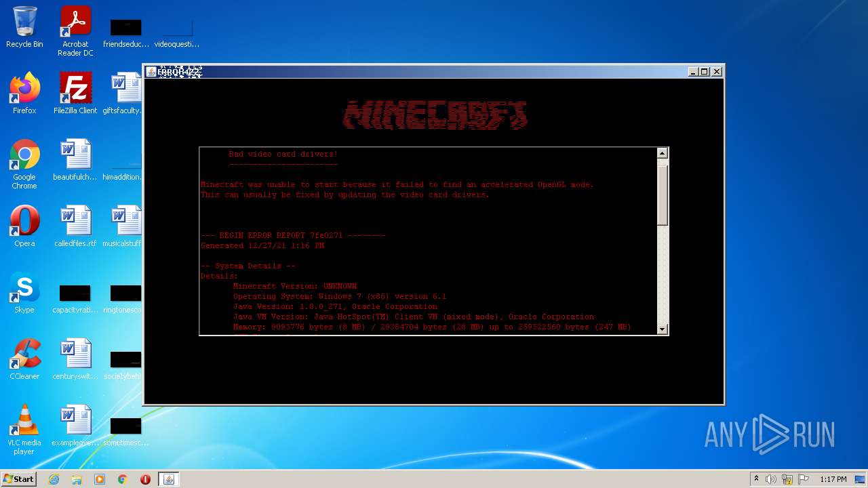Screen dimensions: 868x488
Task: Launch FileZilla Client shortcut
Action: pyautogui.click(x=75, y=94)
